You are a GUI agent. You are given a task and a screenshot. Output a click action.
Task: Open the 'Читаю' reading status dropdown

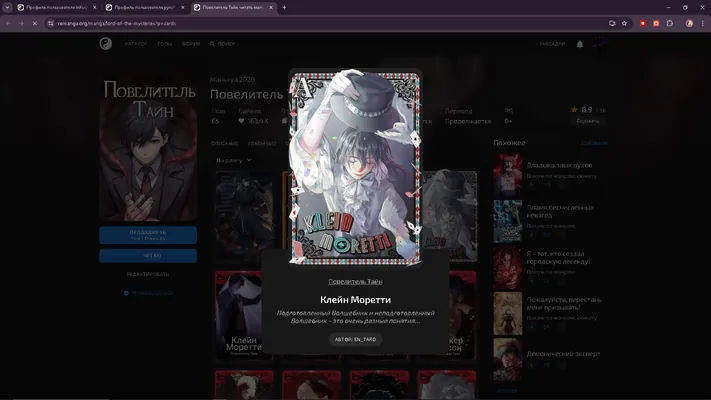click(x=148, y=256)
